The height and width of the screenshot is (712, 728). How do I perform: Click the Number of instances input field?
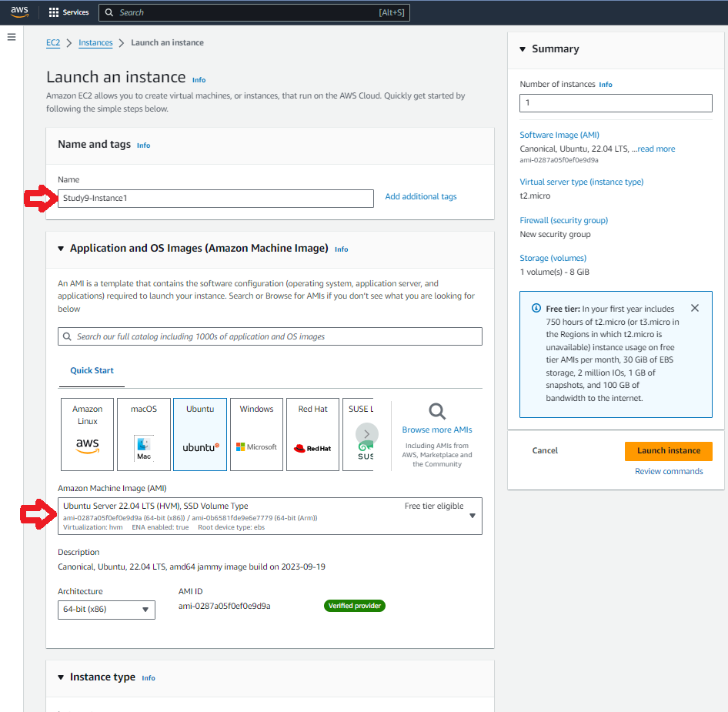[x=616, y=103]
